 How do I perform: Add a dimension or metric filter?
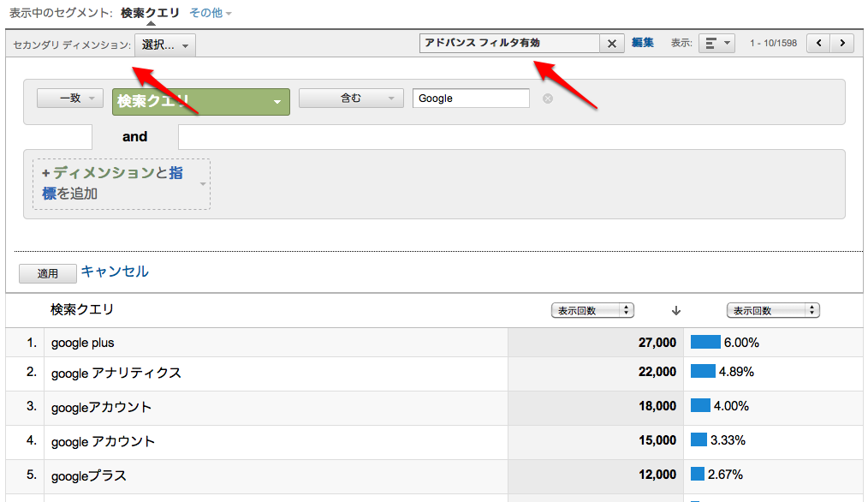click(122, 184)
